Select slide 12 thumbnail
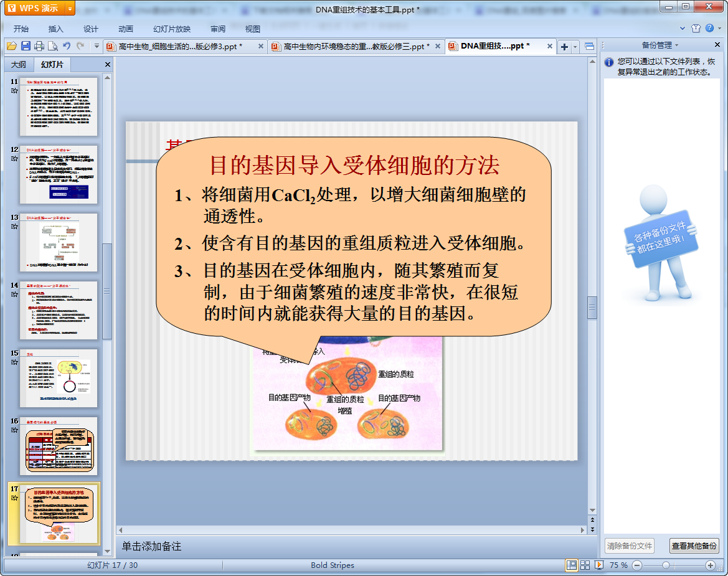This screenshot has width=728, height=576. pyautogui.click(x=59, y=174)
